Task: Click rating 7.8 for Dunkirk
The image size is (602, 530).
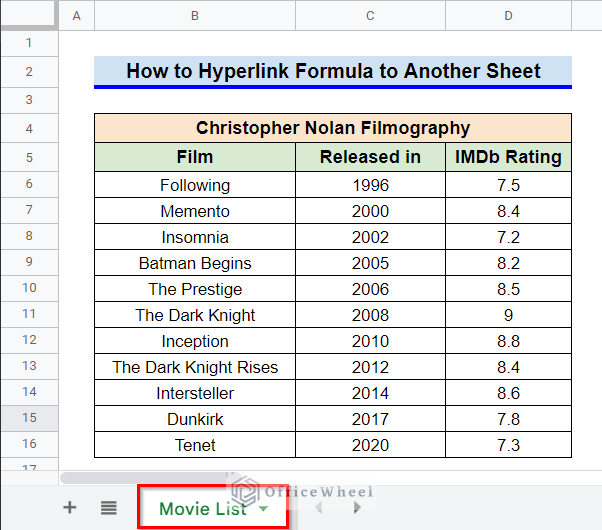Action: [508, 419]
